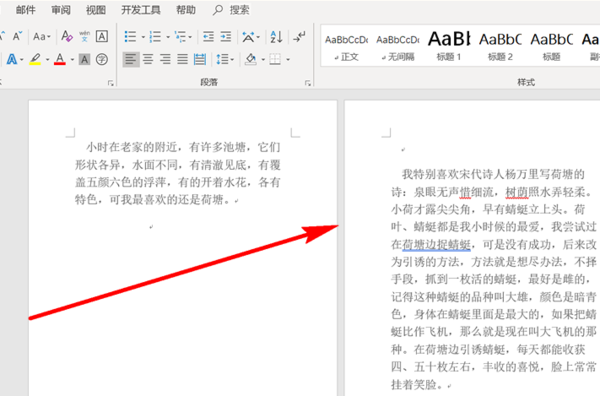Toggle character shading on gray A
Viewport: 600px width, 396px height.
point(85,59)
